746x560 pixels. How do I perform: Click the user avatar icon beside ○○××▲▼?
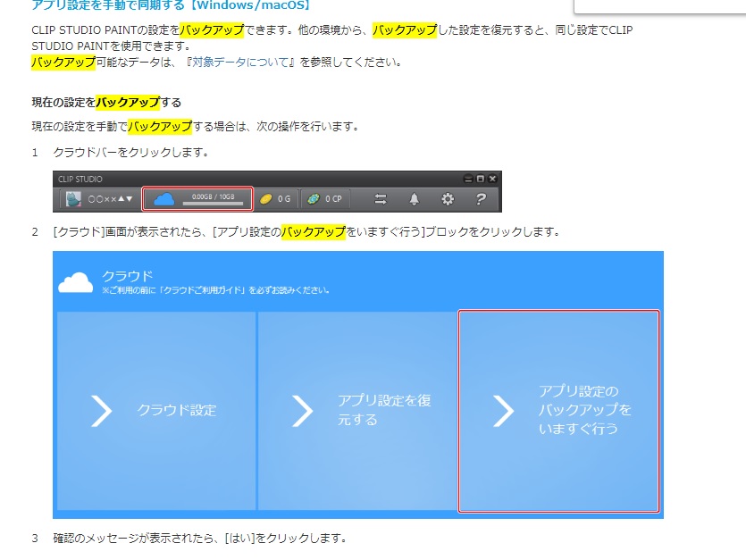pyautogui.click(x=73, y=199)
